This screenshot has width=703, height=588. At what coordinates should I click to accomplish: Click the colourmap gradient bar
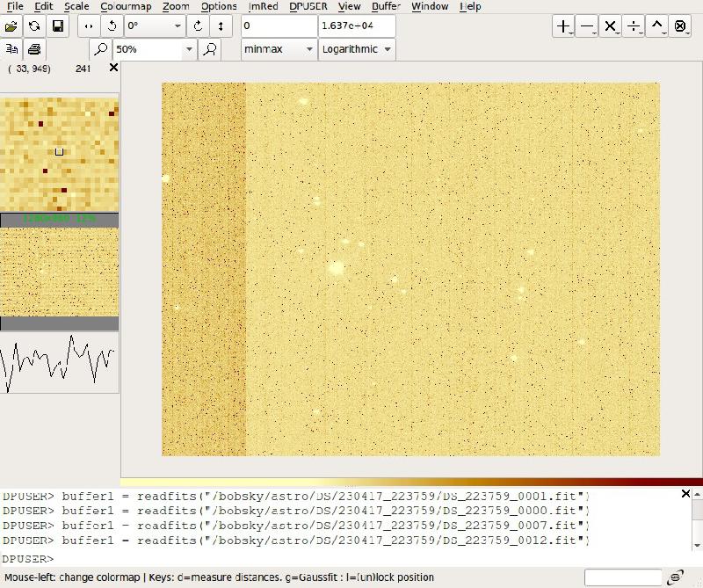click(411, 483)
